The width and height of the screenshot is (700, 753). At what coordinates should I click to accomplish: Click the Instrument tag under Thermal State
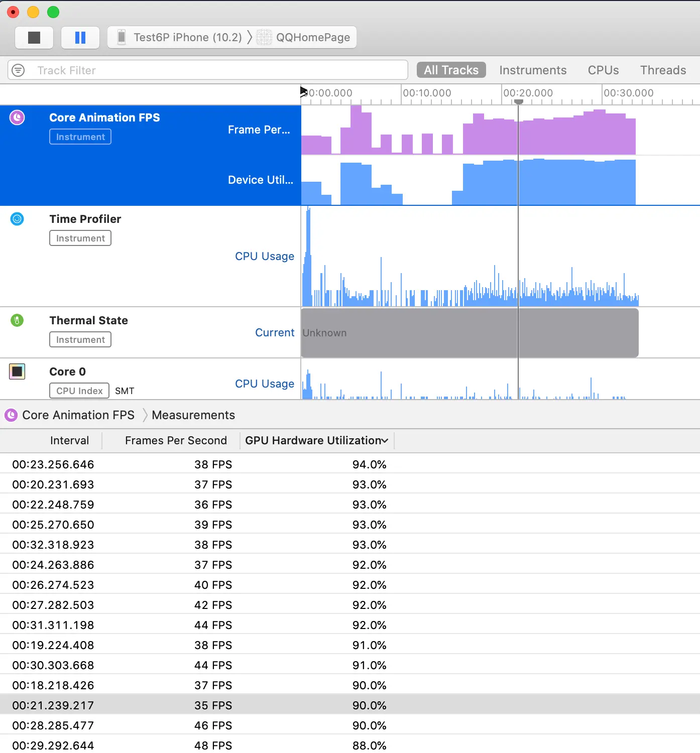[x=80, y=339]
